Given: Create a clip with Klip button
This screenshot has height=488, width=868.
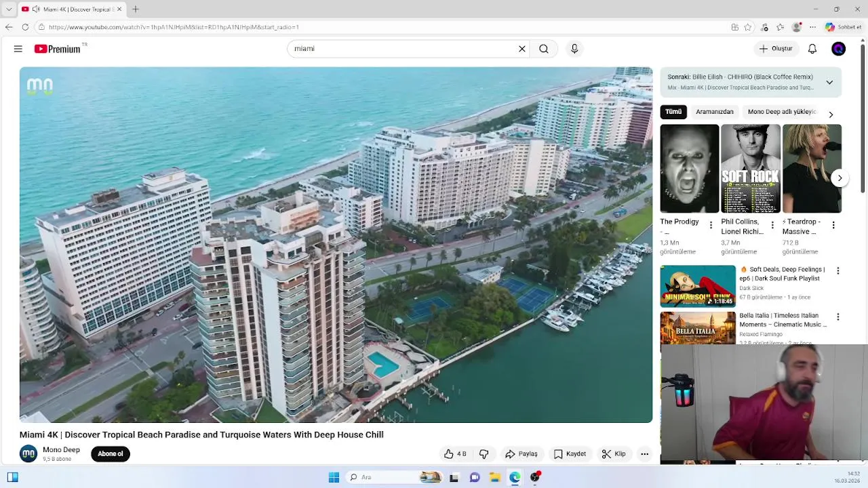Looking at the screenshot, I should pyautogui.click(x=614, y=454).
